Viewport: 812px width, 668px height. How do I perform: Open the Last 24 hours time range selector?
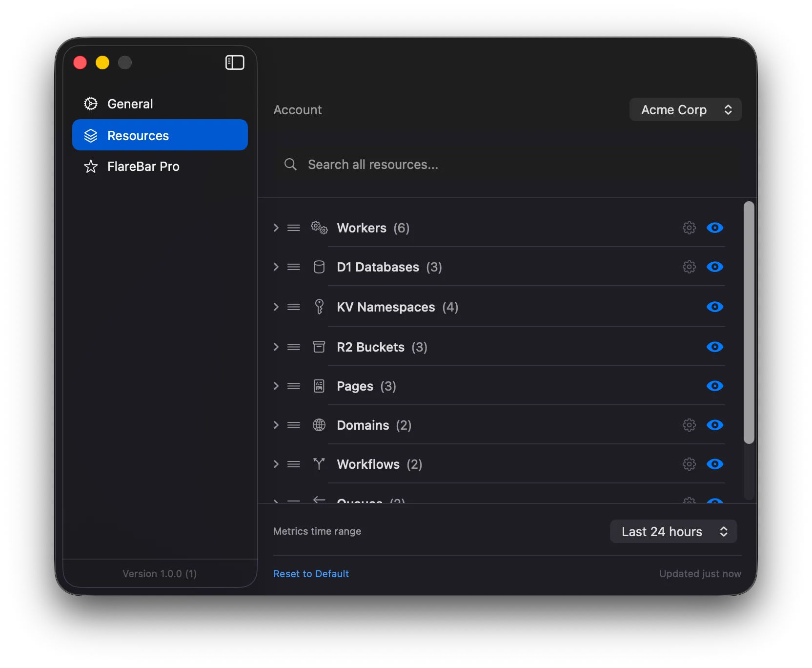point(673,531)
